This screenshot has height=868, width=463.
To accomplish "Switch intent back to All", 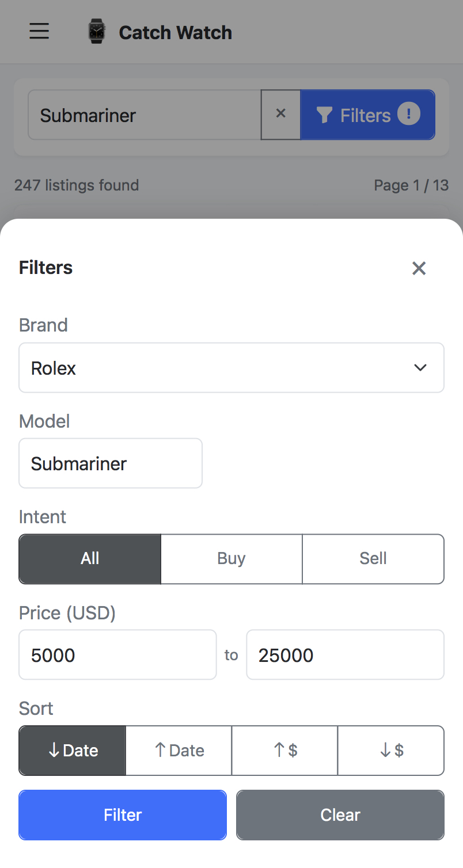I will 89,558.
